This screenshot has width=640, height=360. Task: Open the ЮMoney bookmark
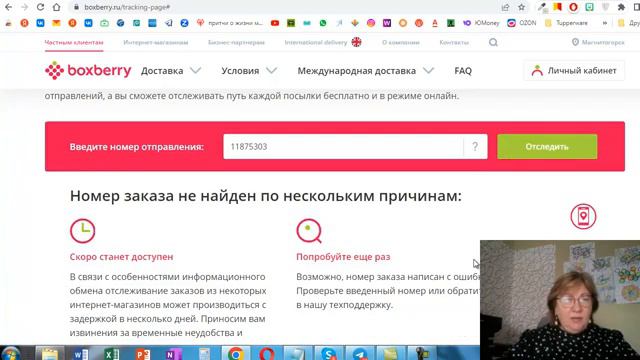pyautogui.click(x=481, y=23)
